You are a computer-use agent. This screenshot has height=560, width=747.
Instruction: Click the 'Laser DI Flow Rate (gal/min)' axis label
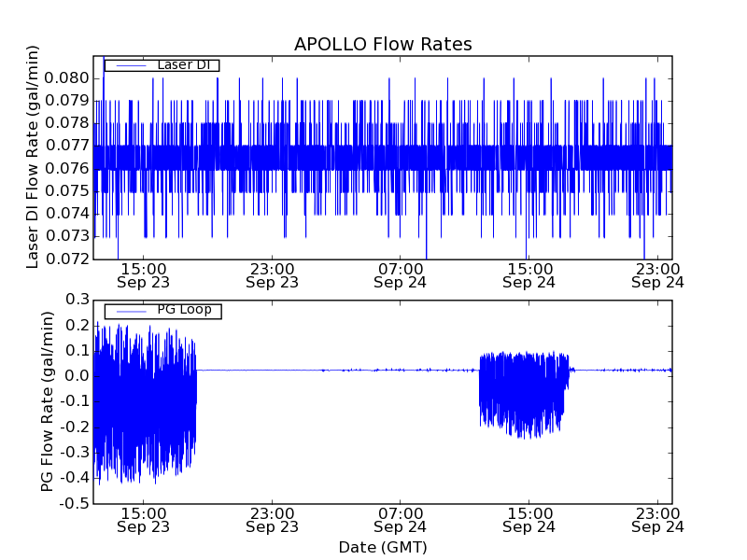click(32, 157)
